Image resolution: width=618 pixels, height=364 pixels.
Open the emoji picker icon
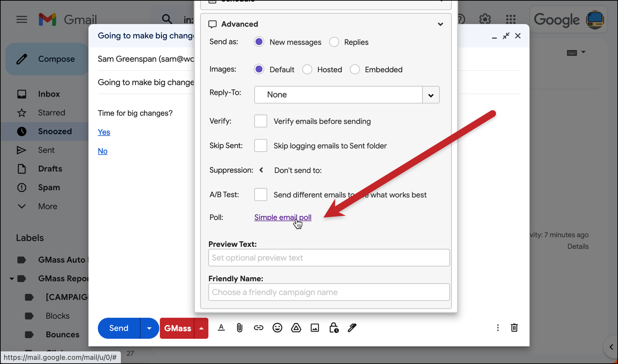coord(277,328)
